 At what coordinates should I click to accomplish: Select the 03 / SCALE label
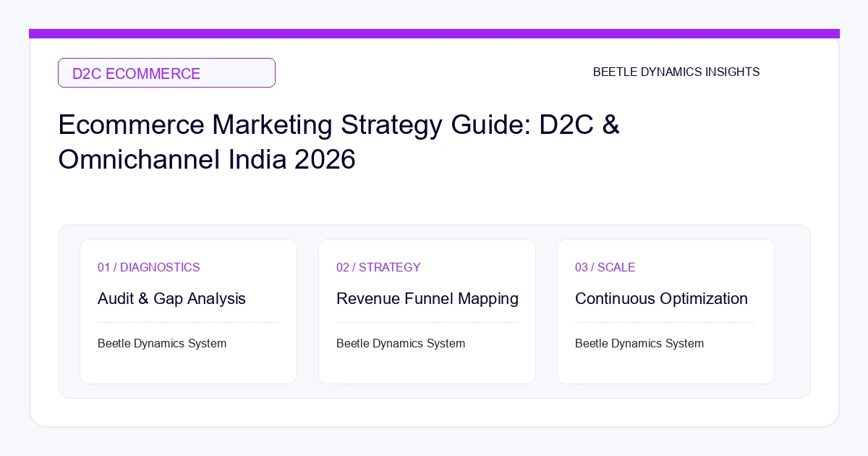605,267
